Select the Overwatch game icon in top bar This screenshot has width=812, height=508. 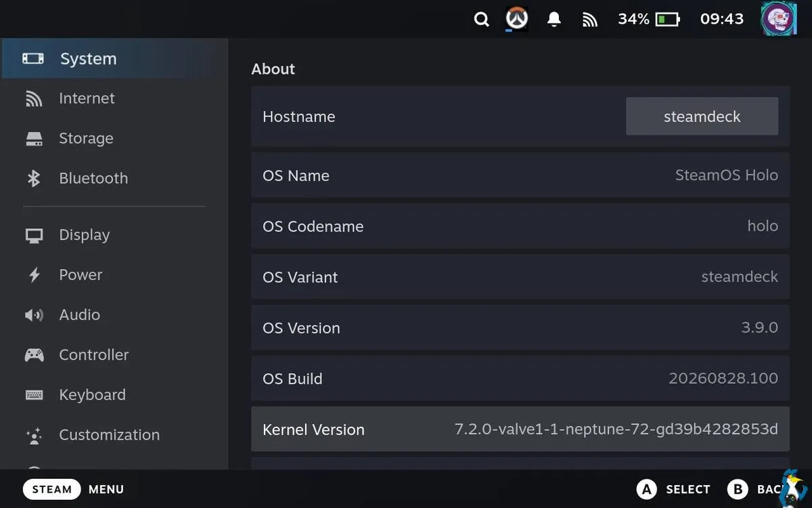(x=517, y=19)
